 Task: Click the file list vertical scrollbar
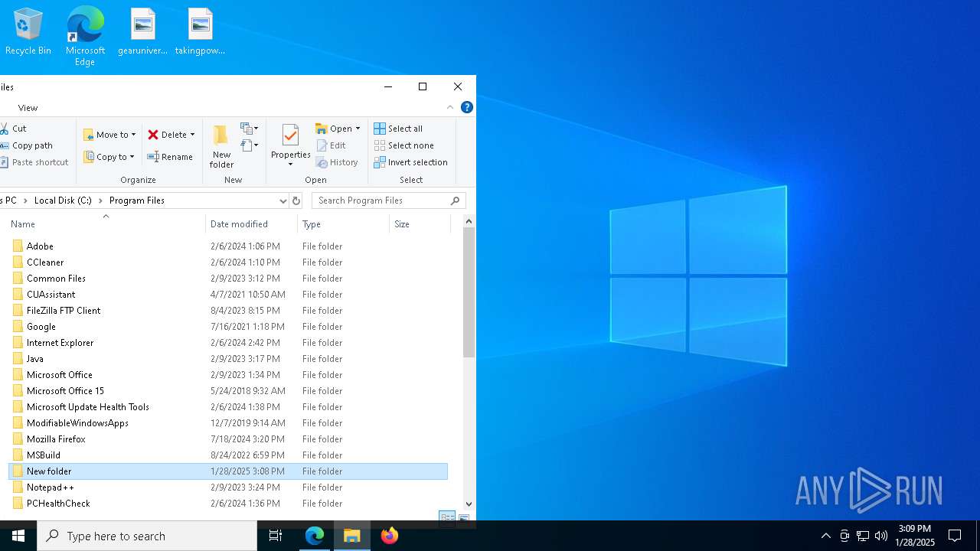[x=469, y=292]
